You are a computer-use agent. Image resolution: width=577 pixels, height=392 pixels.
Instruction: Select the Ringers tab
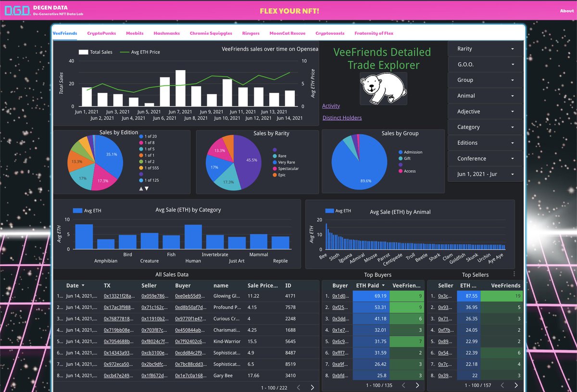tap(251, 33)
